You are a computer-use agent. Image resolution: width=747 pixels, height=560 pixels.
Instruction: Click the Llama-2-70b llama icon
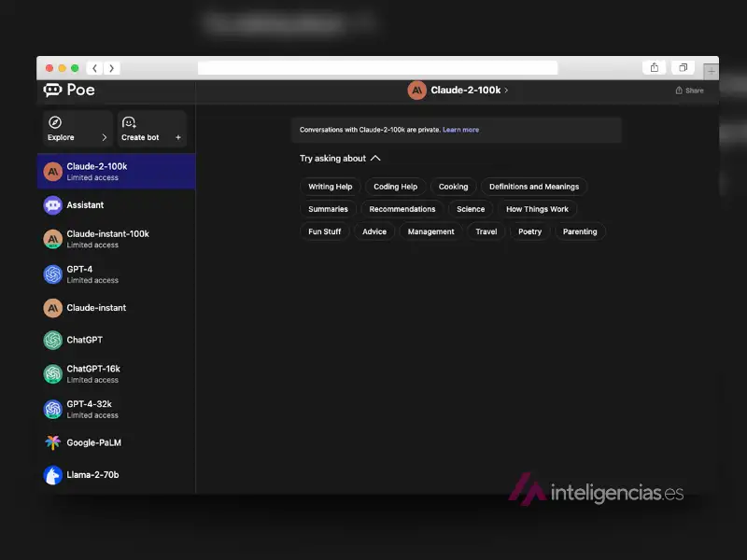[53, 475]
